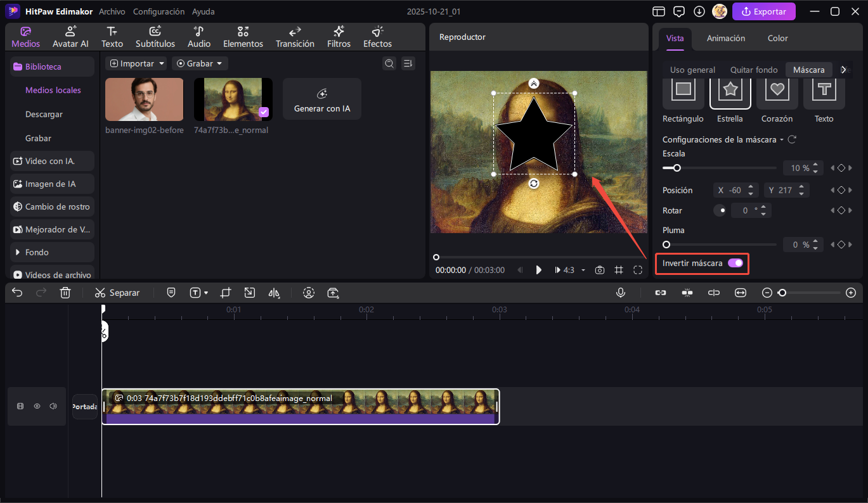868x503 pixels.
Task: Hide the video track with the eye icon
Action: point(37,406)
